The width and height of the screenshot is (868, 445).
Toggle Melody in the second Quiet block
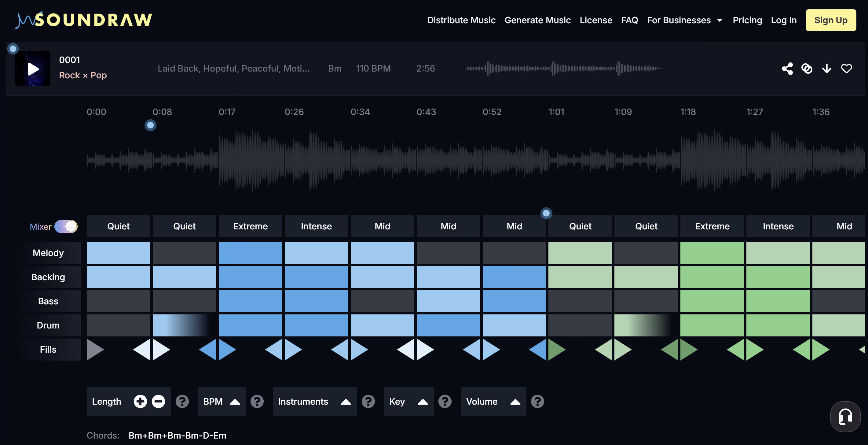tap(184, 252)
